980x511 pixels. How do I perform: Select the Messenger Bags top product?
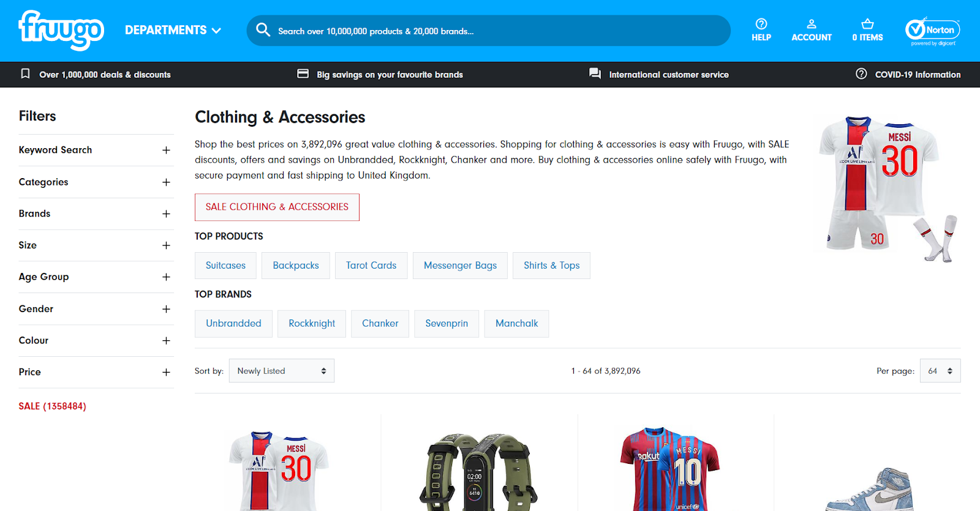pyautogui.click(x=460, y=266)
